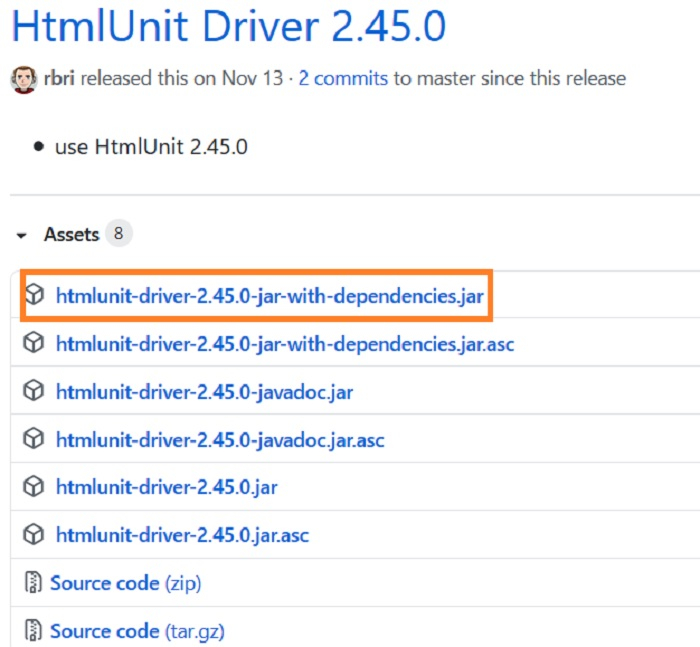Download Source code (tar.gz)

coord(137,631)
